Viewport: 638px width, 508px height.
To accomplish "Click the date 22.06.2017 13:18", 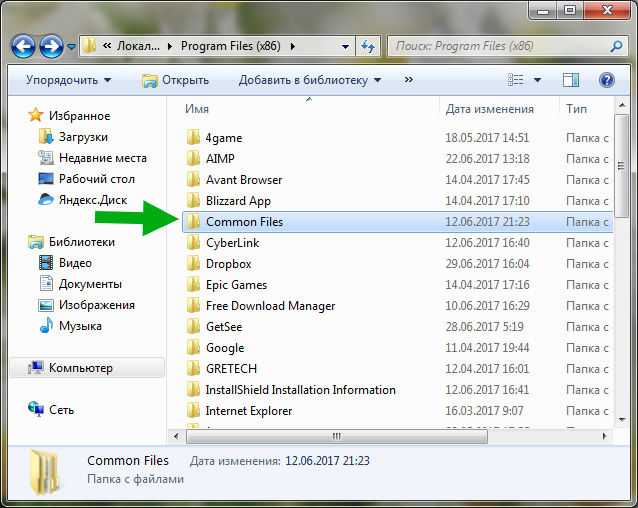I will [x=487, y=159].
